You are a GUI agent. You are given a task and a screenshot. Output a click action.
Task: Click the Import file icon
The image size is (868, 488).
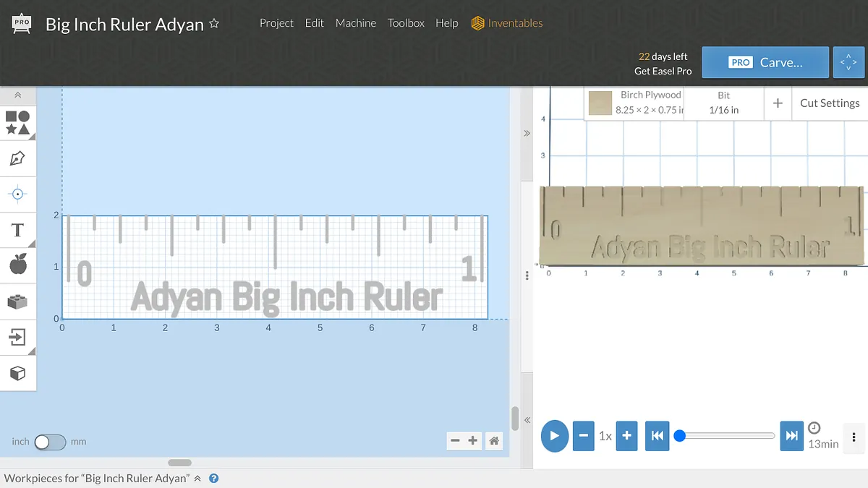pos(18,337)
